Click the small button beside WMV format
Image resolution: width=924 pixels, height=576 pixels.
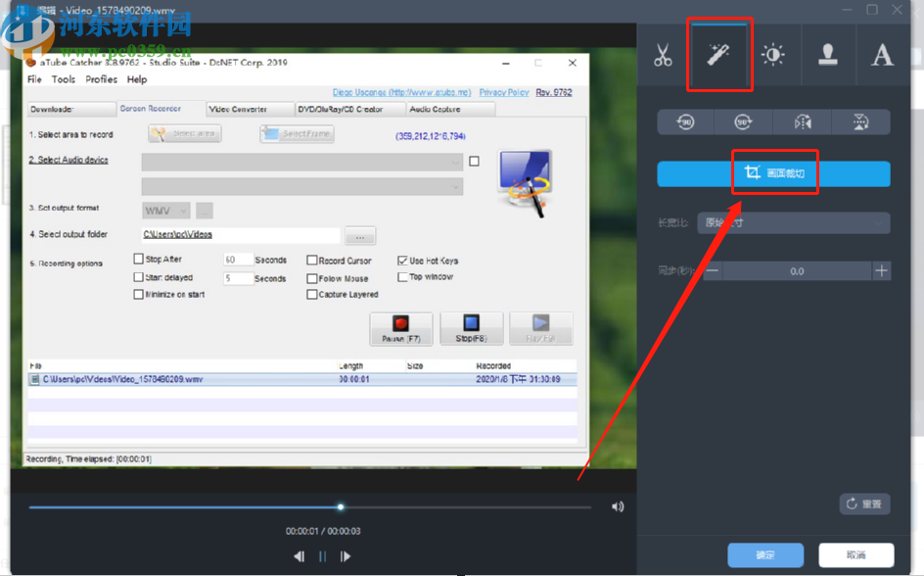[x=205, y=211]
